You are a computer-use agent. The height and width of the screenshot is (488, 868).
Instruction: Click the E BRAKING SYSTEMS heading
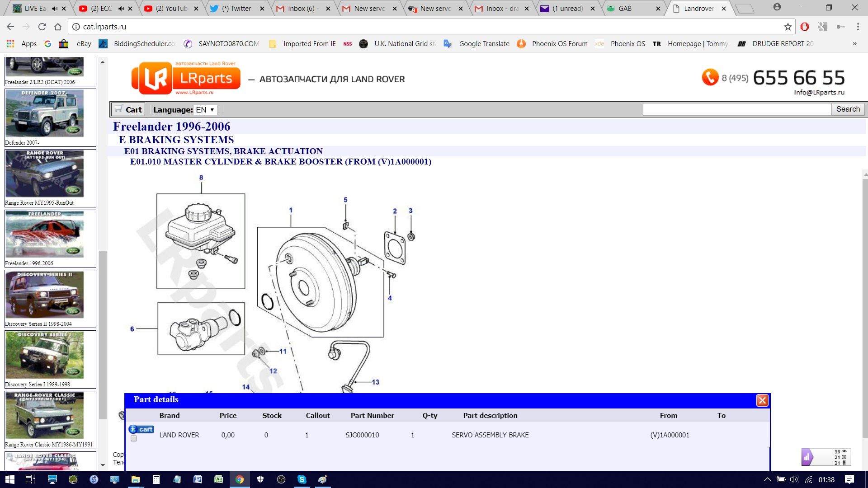[176, 140]
